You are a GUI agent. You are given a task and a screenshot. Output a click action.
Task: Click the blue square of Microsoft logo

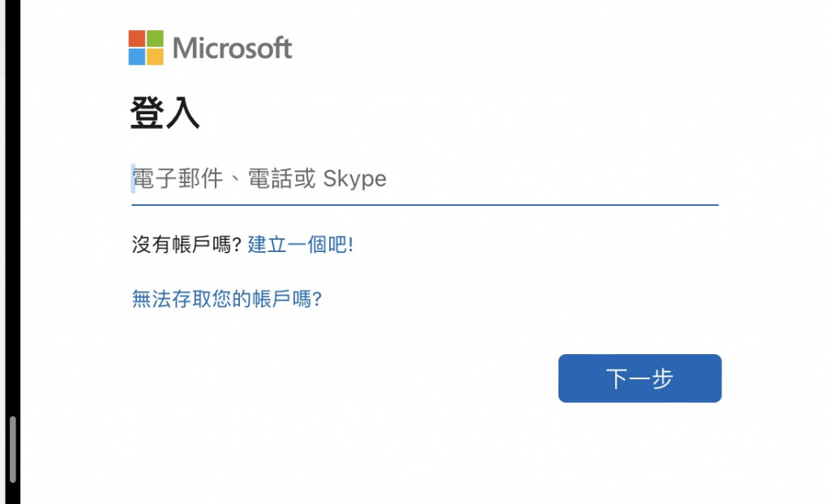pos(137,57)
